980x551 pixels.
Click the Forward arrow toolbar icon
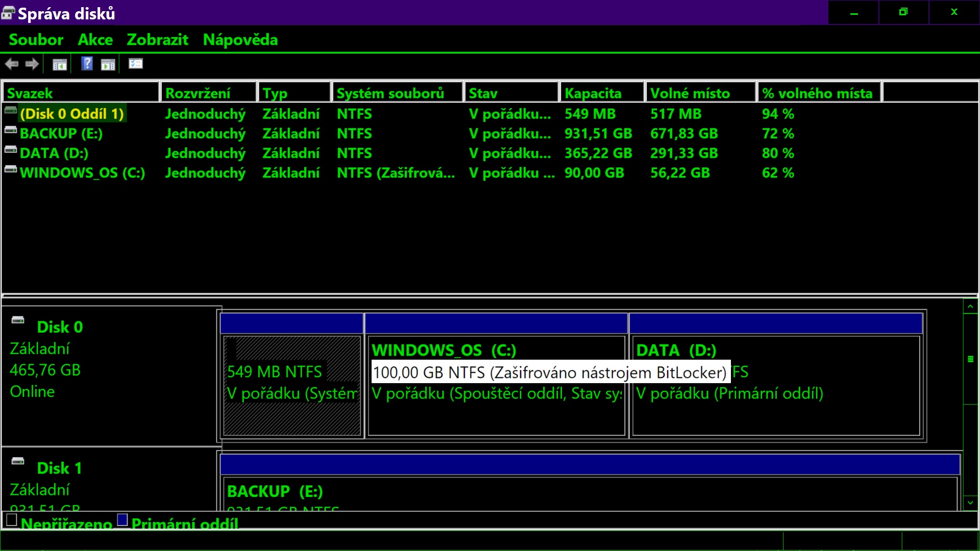coord(32,64)
